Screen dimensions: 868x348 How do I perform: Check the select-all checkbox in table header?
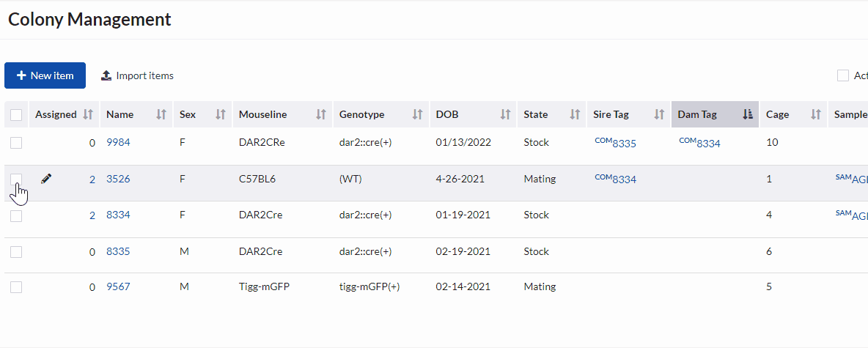click(16, 114)
